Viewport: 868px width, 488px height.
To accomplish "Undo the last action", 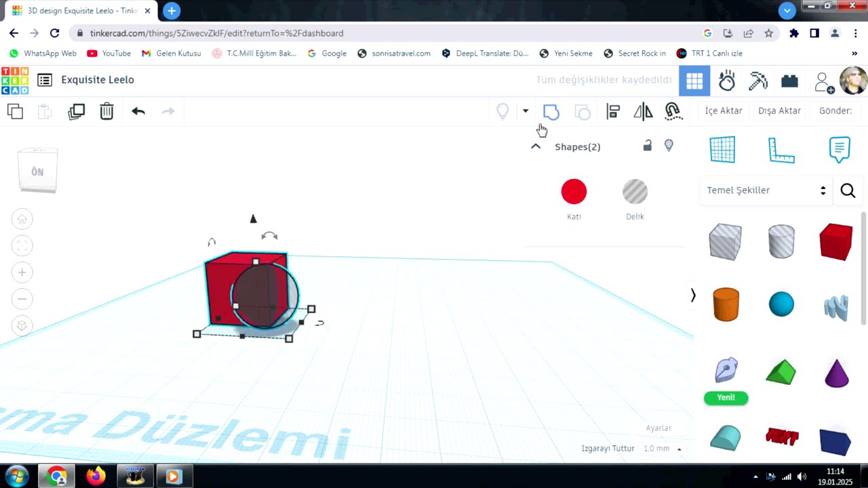I will pyautogui.click(x=138, y=111).
